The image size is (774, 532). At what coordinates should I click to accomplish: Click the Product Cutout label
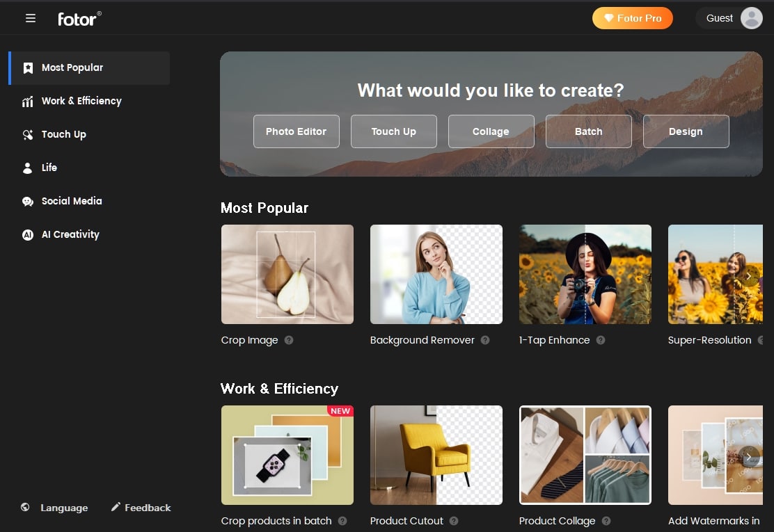click(x=406, y=521)
